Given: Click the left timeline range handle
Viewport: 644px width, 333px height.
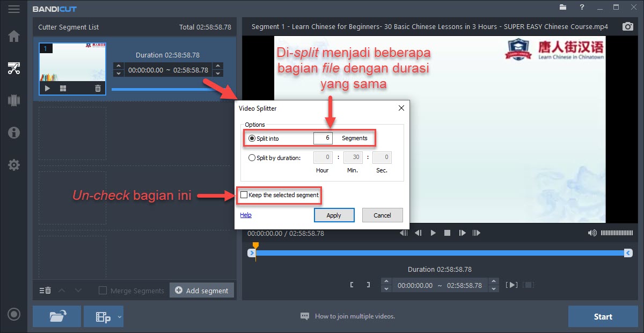Looking at the screenshot, I should 251,253.
